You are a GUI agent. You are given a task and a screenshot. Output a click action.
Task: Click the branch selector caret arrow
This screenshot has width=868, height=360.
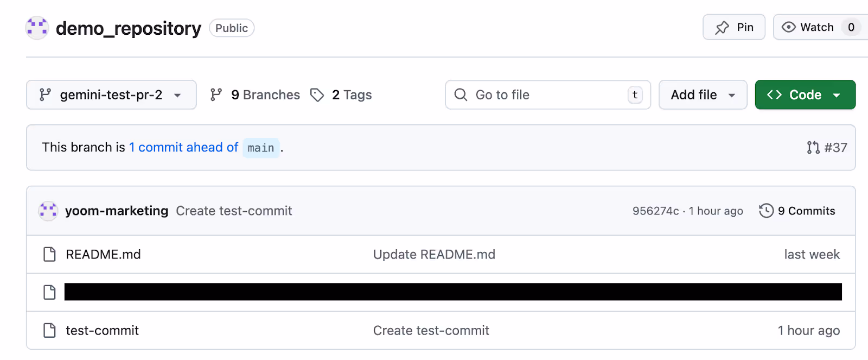tap(177, 96)
